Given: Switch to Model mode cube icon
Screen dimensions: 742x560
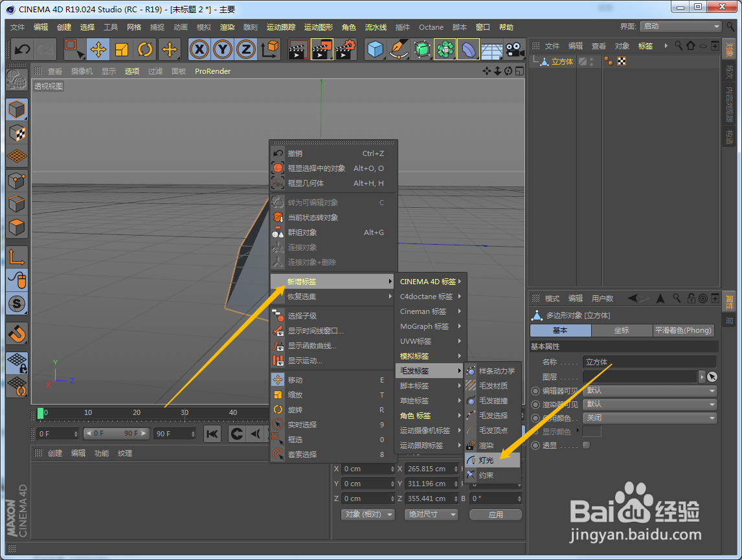Looking at the screenshot, I should point(17,109).
